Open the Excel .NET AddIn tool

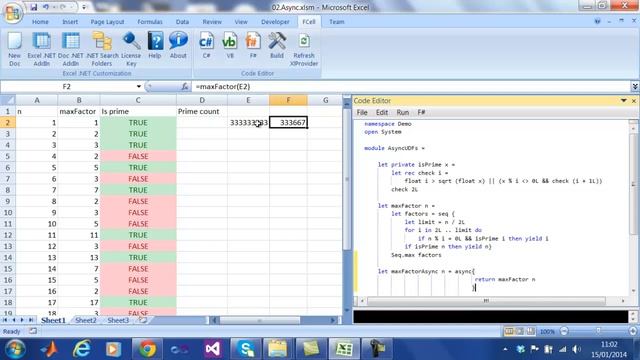42,49
